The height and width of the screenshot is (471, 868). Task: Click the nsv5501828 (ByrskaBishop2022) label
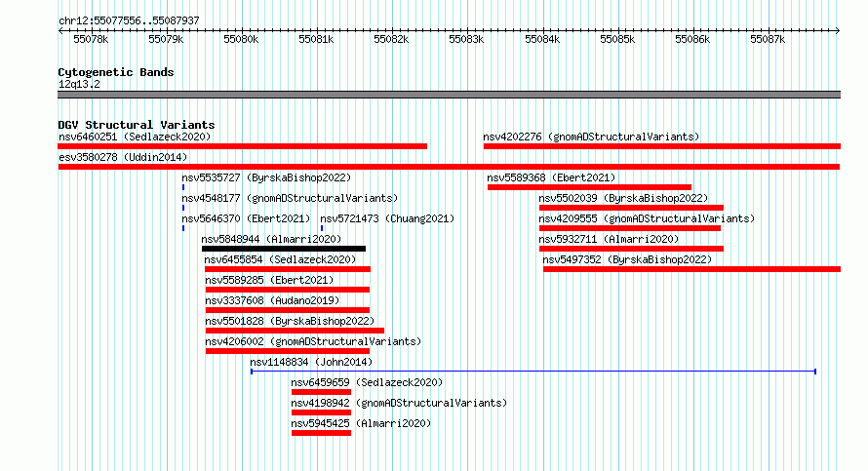[x=290, y=321]
